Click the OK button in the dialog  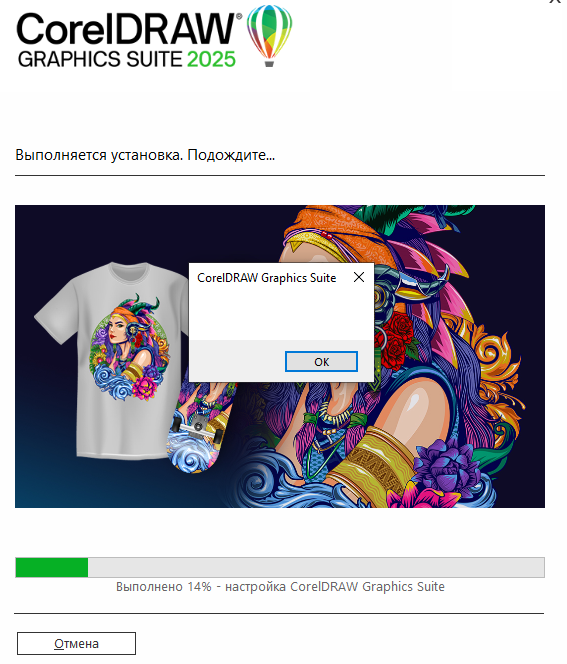[x=321, y=361]
